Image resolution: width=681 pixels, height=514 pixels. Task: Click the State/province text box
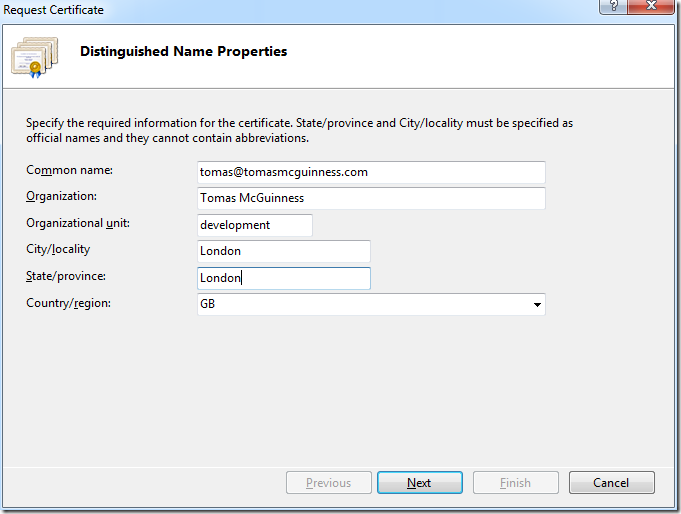click(x=284, y=278)
